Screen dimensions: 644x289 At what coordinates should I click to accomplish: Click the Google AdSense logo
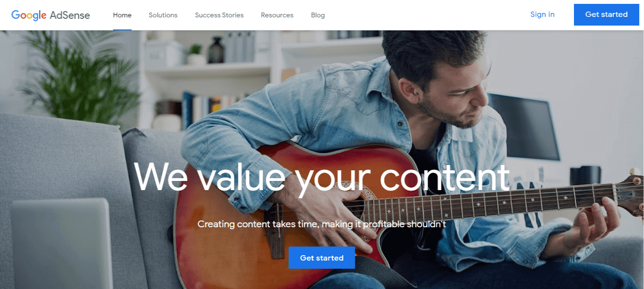point(51,15)
